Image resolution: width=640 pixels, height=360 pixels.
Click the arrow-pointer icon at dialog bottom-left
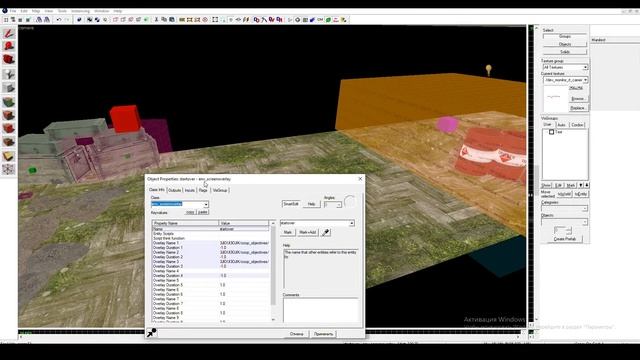151,333
